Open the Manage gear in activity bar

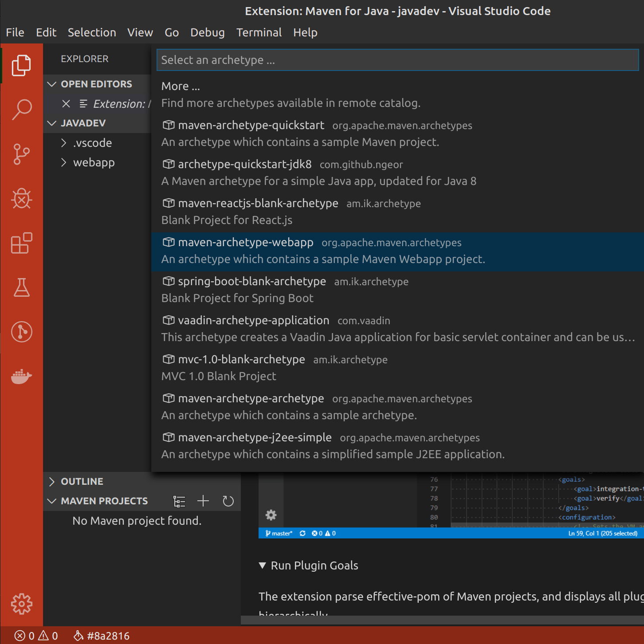point(21,604)
